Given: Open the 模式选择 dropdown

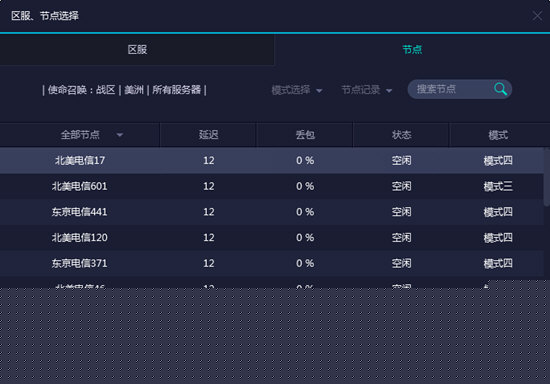Looking at the screenshot, I should tap(297, 90).
